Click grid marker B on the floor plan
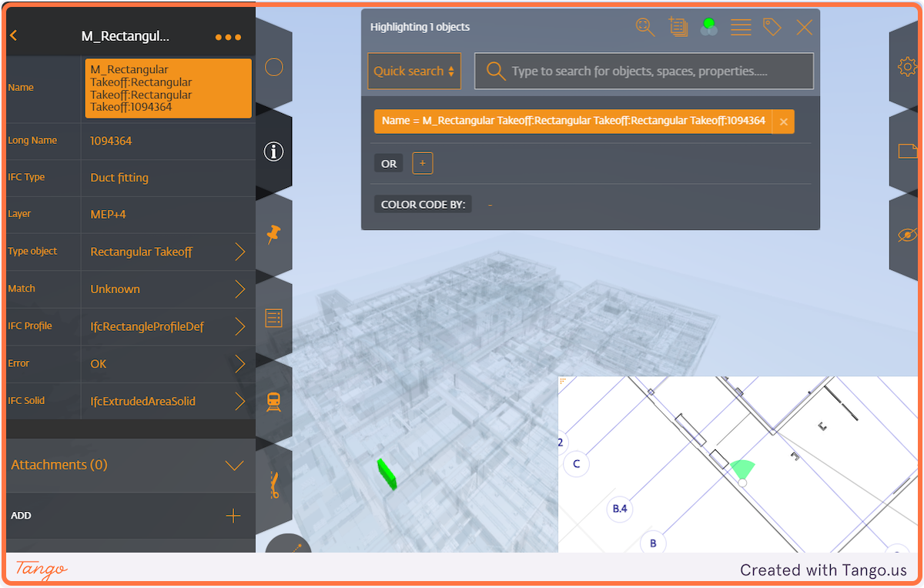This screenshot has height=588, width=924. pyautogui.click(x=653, y=543)
